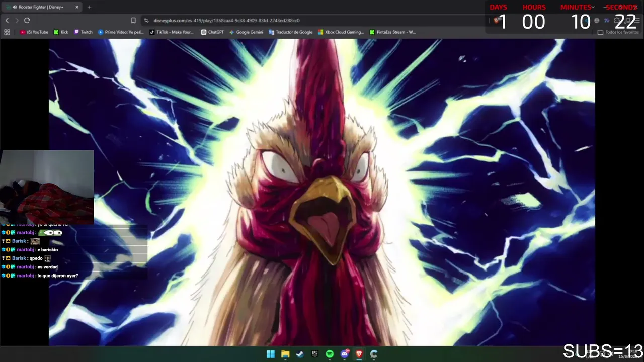Click chat message "e bariskio"
Screen dimensions: 644x362
tap(48, 250)
